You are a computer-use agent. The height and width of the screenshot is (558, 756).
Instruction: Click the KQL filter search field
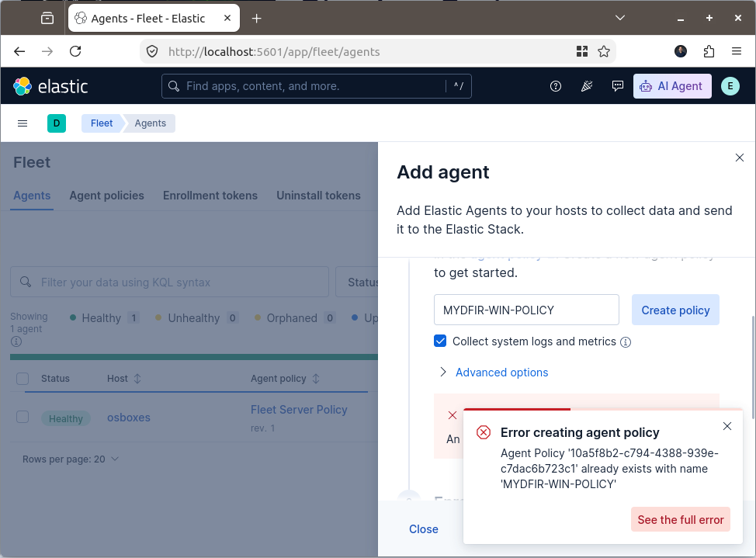(169, 282)
